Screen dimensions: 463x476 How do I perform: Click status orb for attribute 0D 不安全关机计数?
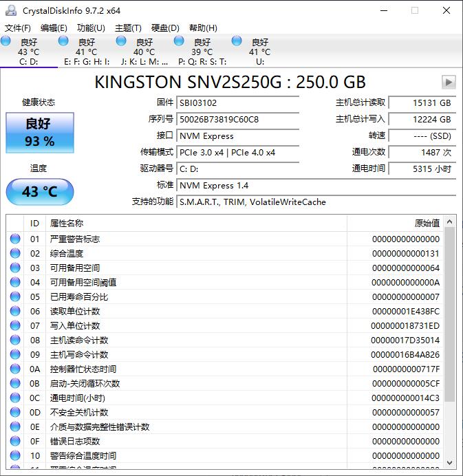click(x=15, y=412)
